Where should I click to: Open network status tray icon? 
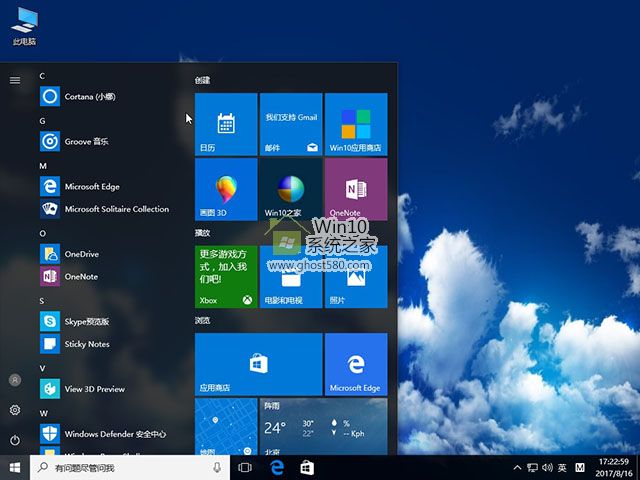(x=532, y=468)
